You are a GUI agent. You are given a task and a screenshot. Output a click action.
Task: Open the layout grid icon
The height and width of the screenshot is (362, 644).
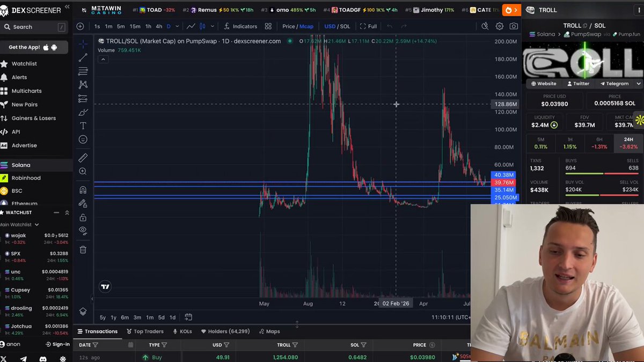(x=268, y=26)
